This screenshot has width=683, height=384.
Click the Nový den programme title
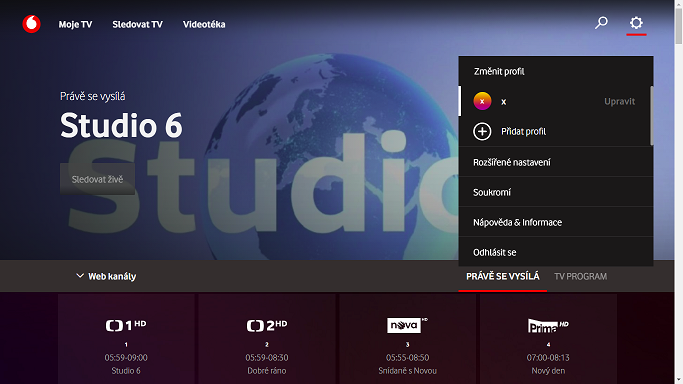pyautogui.click(x=548, y=371)
